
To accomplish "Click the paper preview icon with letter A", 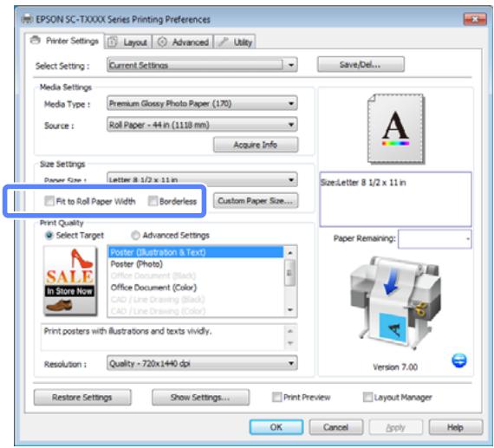I will point(396,129).
